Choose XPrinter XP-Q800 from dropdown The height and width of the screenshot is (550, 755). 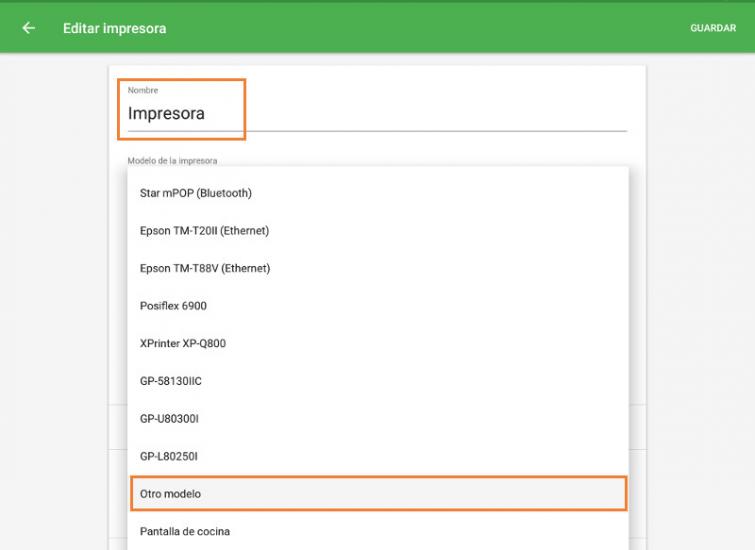click(183, 343)
